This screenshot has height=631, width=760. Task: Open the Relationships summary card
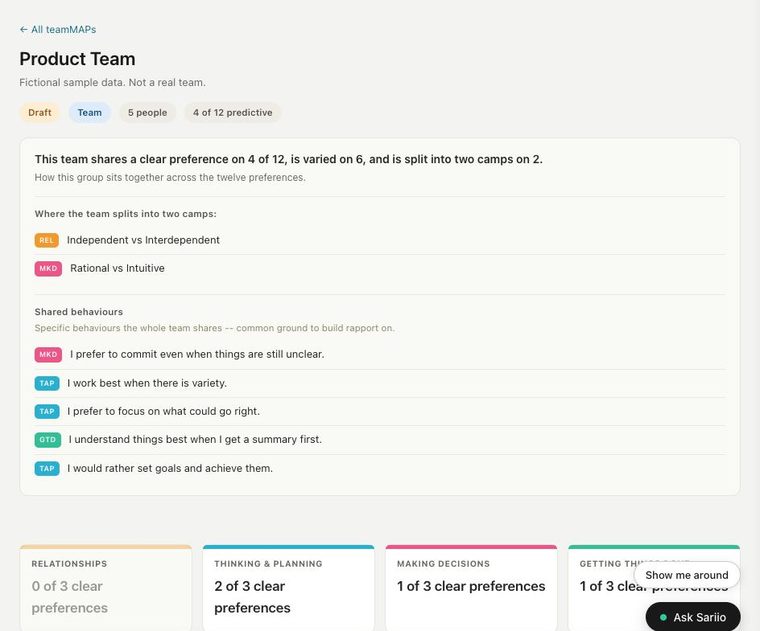(x=106, y=588)
